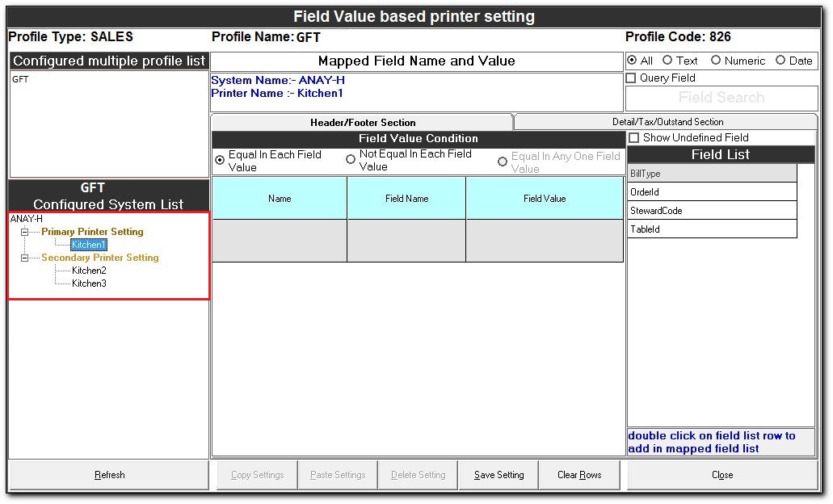Open the Detail/Tax/Outstand Section tab

click(667, 122)
